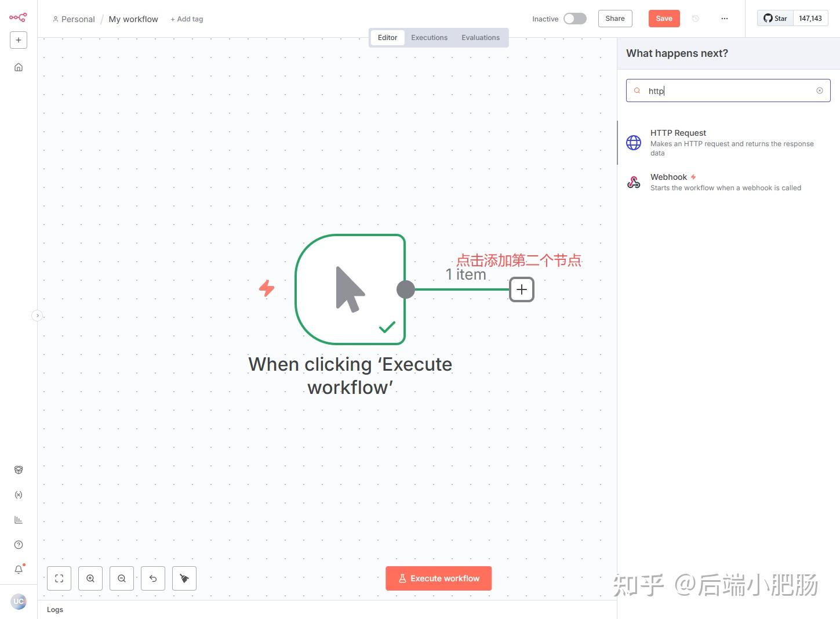This screenshot has height=619, width=840.
Task: Expand the left sidebar with chevron
Action: pyautogui.click(x=37, y=316)
